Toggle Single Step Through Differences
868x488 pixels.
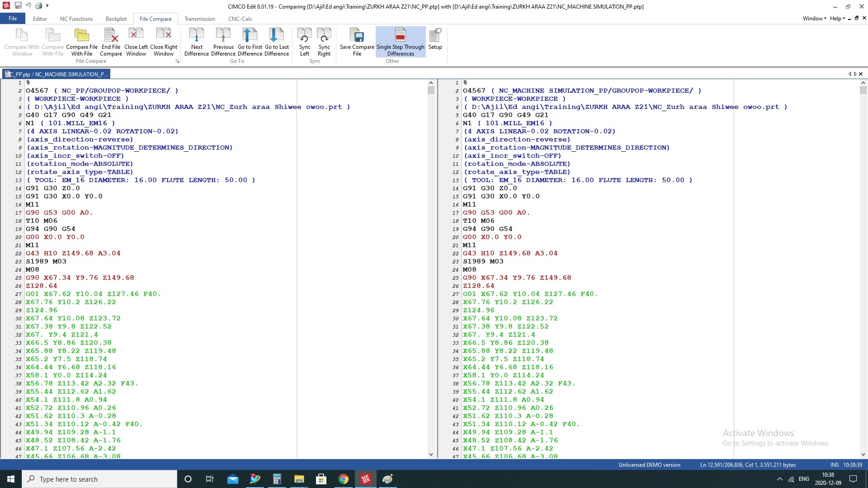[401, 42]
